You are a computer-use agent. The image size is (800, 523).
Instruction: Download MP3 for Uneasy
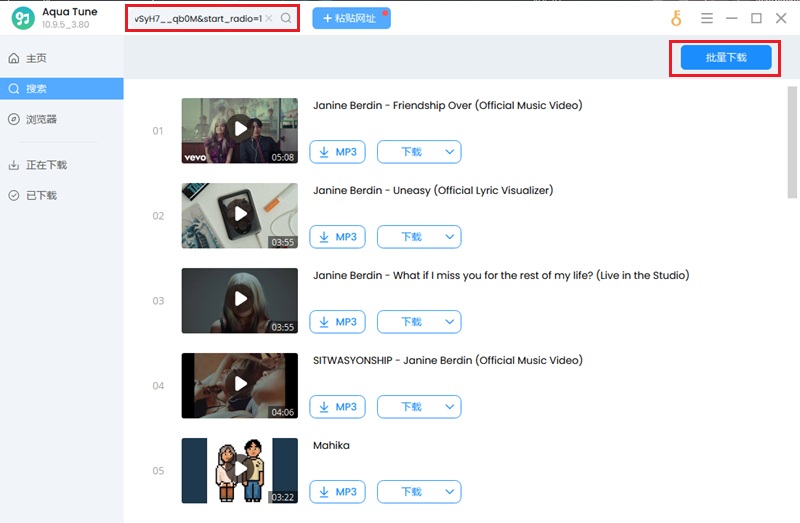point(338,237)
